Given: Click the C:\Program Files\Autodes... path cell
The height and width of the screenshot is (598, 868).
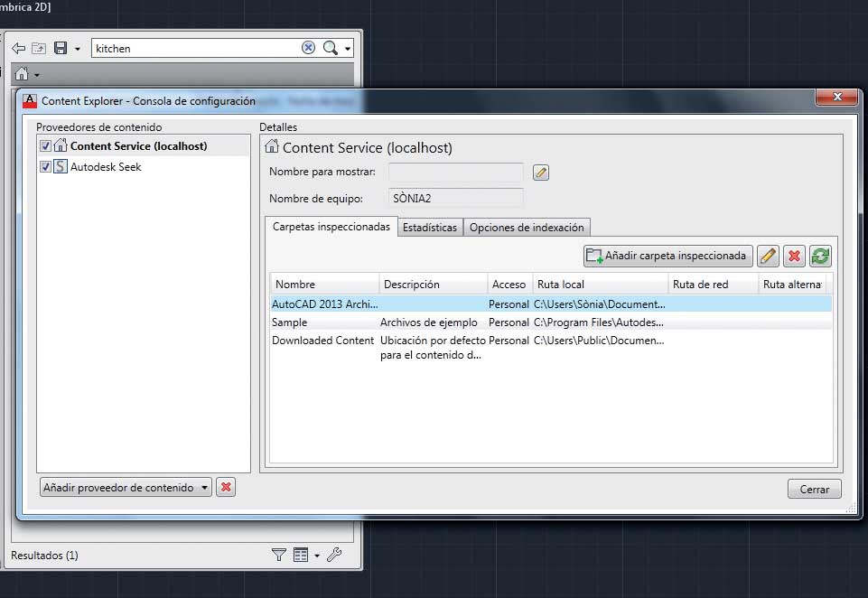Looking at the screenshot, I should coord(599,322).
